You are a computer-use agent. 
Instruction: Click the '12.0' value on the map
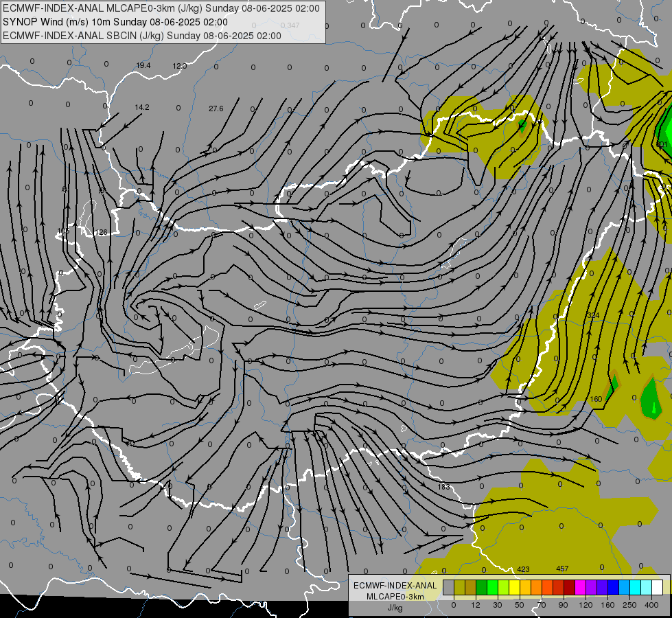180,66
